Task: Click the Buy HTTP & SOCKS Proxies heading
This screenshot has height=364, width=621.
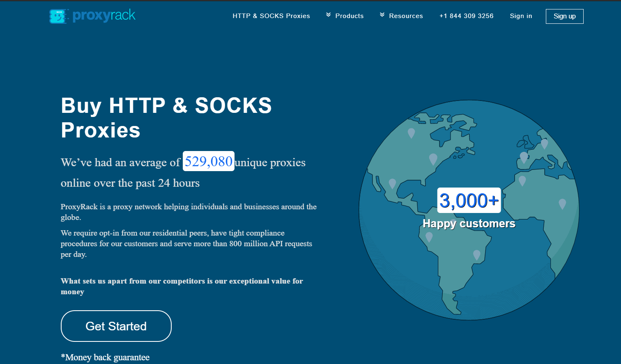Action: pyautogui.click(x=166, y=118)
